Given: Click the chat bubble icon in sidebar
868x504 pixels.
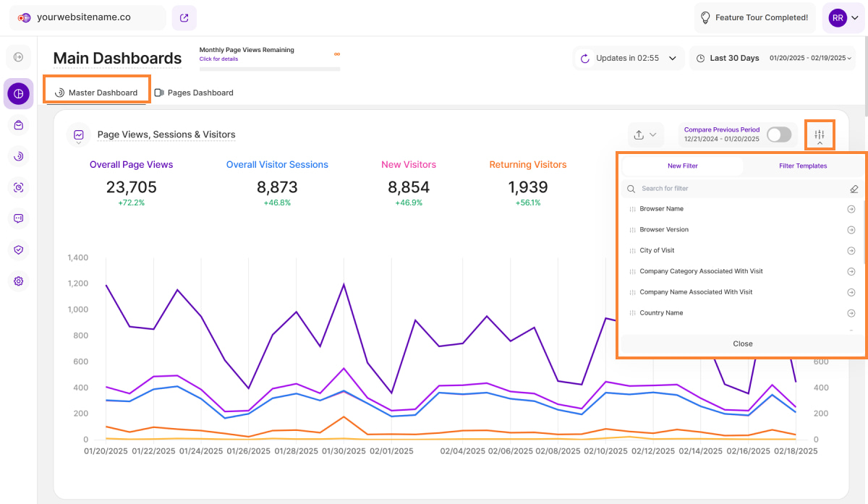Looking at the screenshot, I should [19, 218].
